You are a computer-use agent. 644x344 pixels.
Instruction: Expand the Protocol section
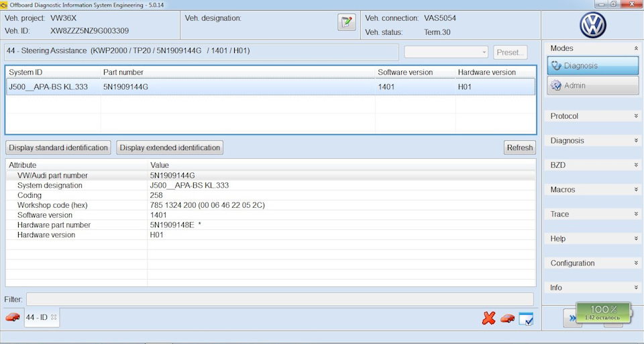coord(636,116)
